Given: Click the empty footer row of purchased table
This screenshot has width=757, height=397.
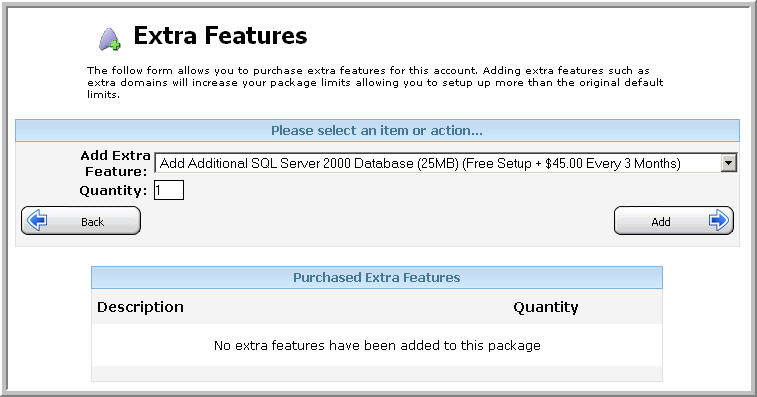Looking at the screenshot, I should coord(377,373).
